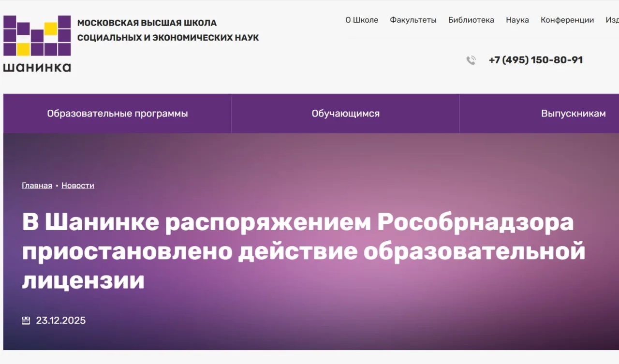Select the 'Выпускникам' tab
Screen dimensions: 619x364
coord(573,114)
